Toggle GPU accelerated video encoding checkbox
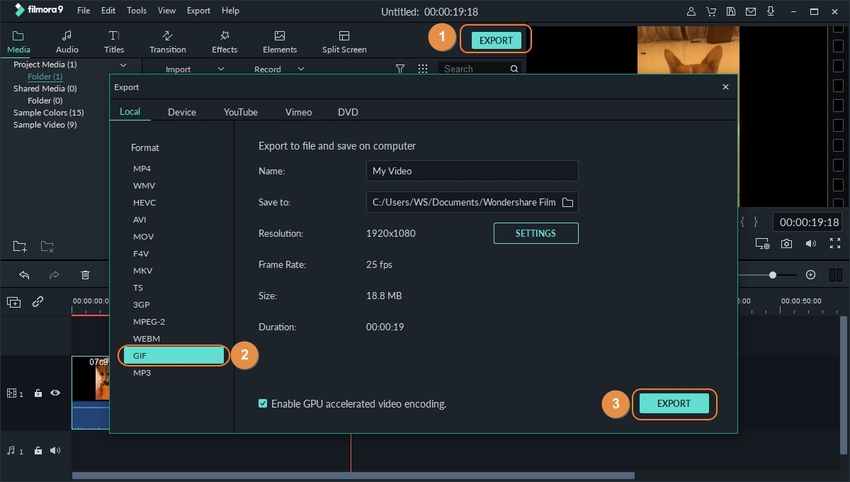 [263, 403]
